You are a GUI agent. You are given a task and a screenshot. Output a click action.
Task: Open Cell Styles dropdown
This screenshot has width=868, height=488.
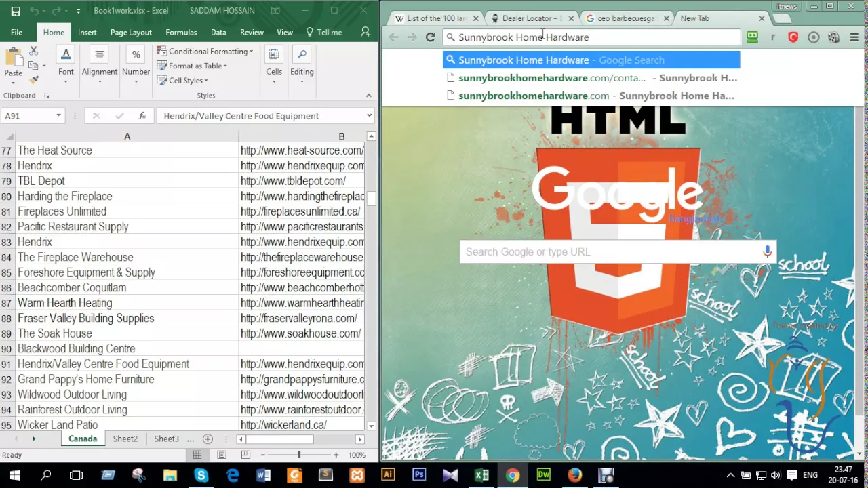(182, 80)
